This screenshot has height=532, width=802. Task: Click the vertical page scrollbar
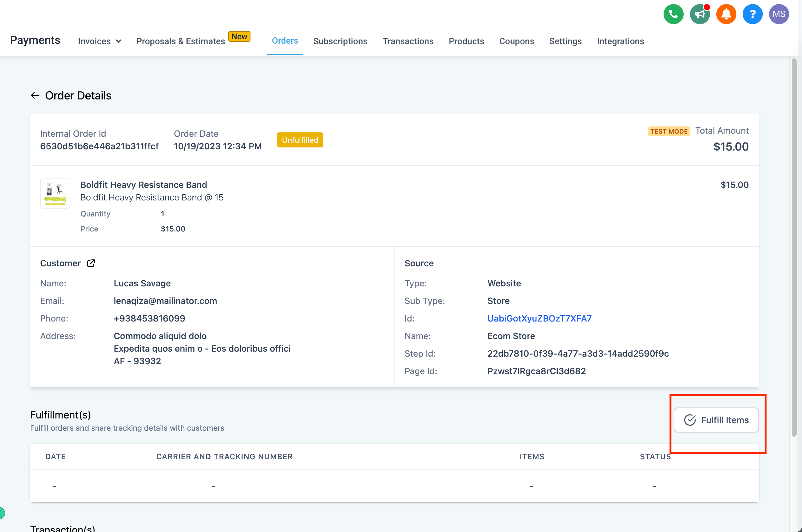pyautogui.click(x=794, y=248)
